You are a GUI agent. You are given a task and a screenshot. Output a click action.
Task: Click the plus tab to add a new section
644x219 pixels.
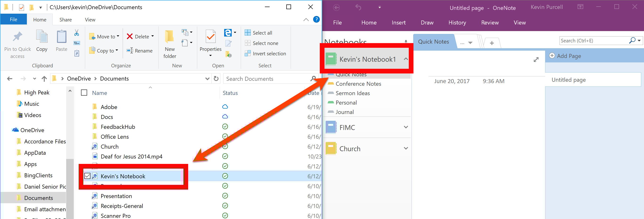click(x=492, y=43)
